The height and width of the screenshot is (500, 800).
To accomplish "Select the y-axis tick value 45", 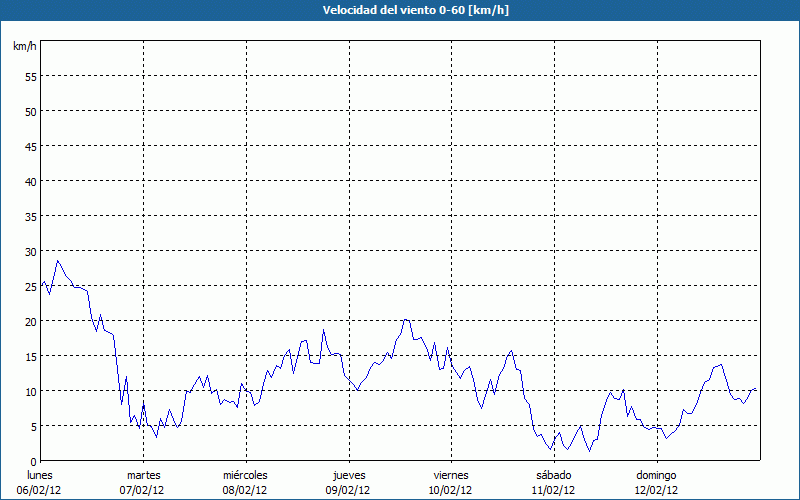I will point(30,146).
